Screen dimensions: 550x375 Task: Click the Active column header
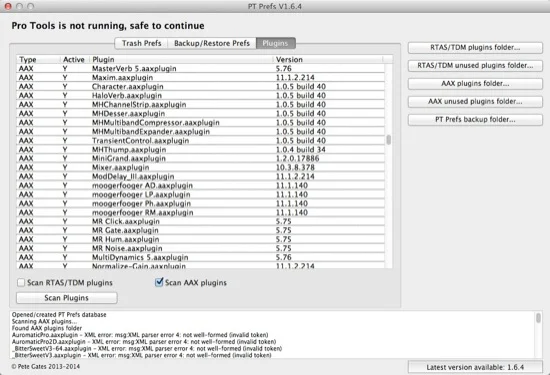tap(75, 59)
